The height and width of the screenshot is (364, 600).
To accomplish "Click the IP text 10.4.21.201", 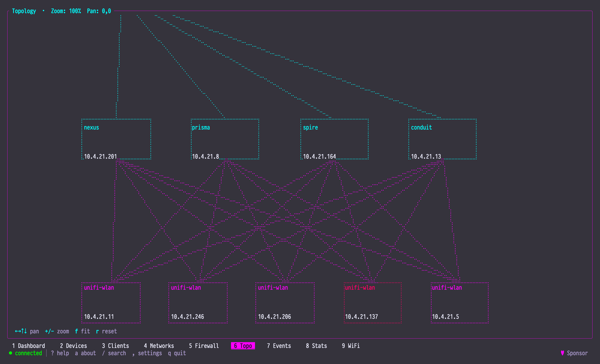I will point(100,157).
